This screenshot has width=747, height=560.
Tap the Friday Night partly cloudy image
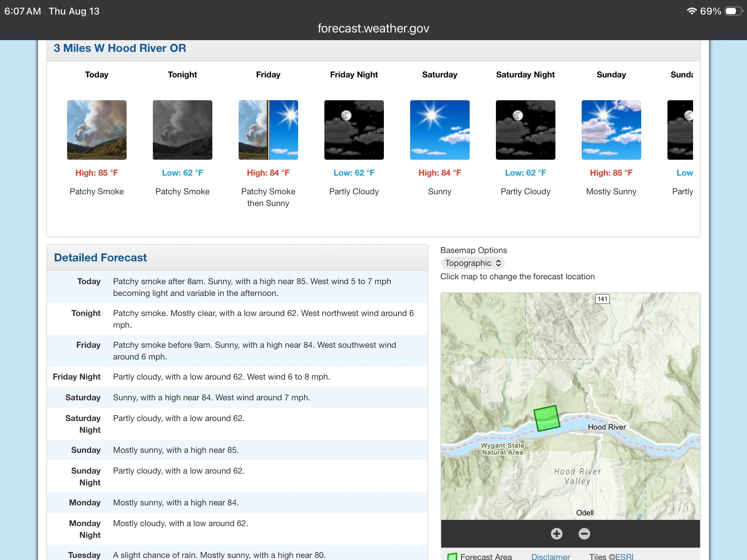point(354,130)
